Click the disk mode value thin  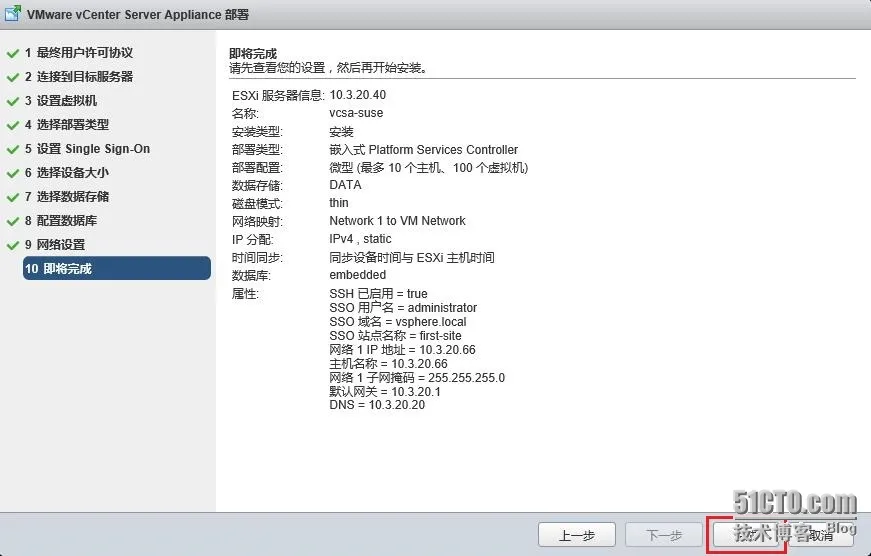339,203
